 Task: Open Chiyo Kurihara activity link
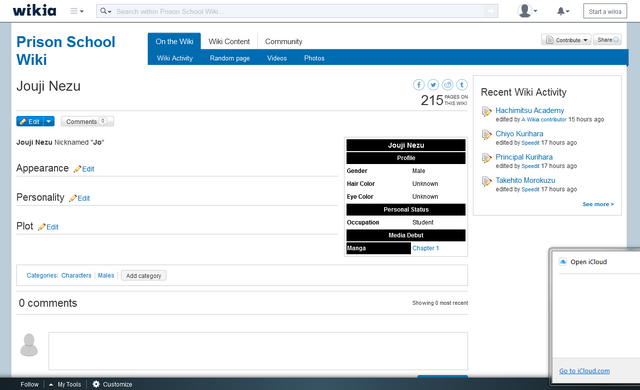pyautogui.click(x=519, y=133)
